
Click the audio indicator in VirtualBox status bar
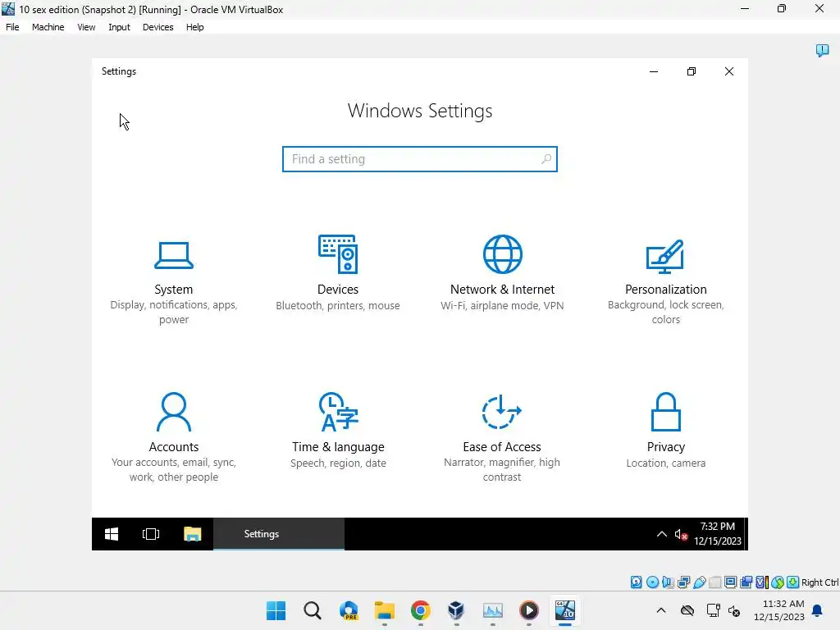pos(668,582)
